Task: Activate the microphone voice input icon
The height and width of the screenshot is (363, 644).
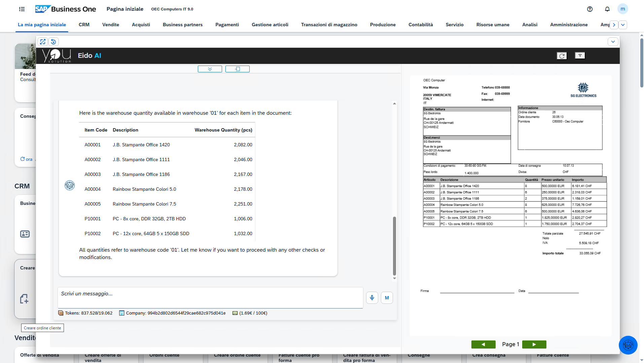Action: (372, 297)
